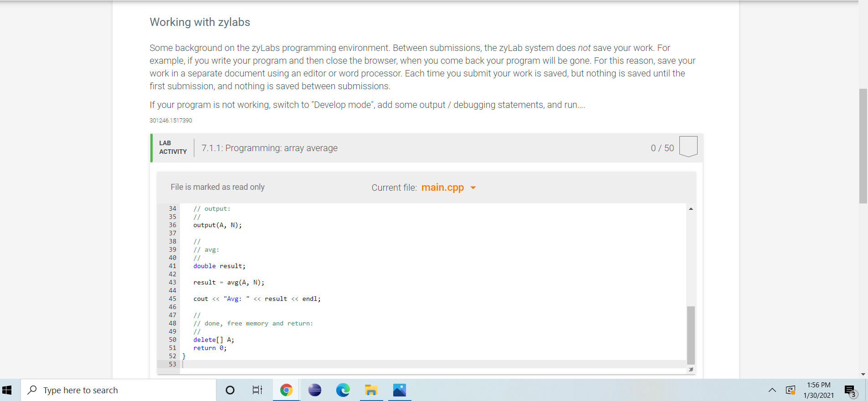Open Eclipse IDE from the taskbar
Image resolution: width=868 pixels, height=401 pixels.
314,390
